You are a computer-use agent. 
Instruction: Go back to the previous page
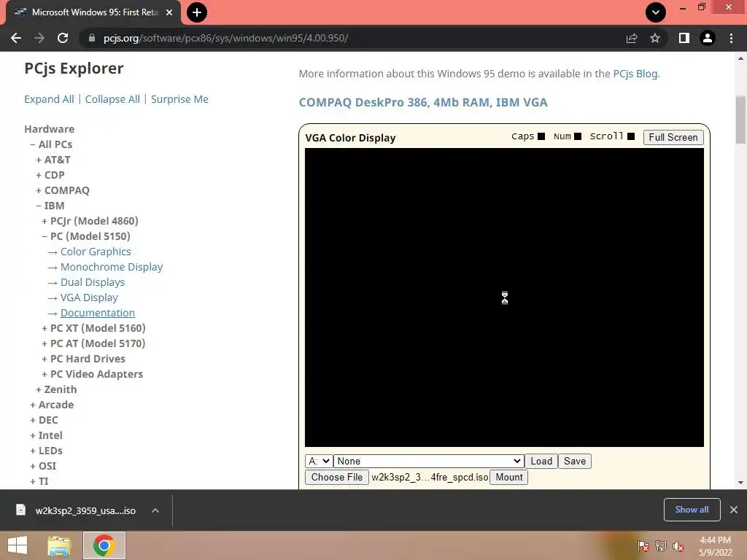[16, 38]
